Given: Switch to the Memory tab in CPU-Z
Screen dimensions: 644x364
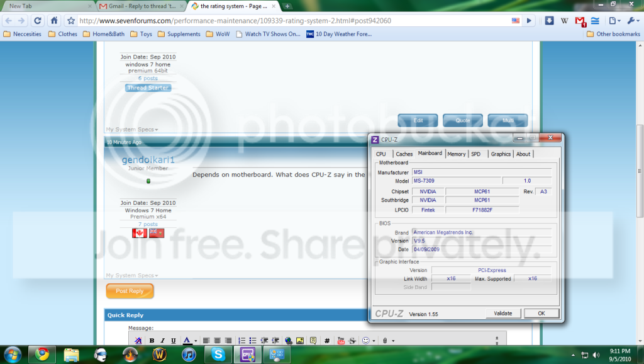Looking at the screenshot, I should point(457,154).
